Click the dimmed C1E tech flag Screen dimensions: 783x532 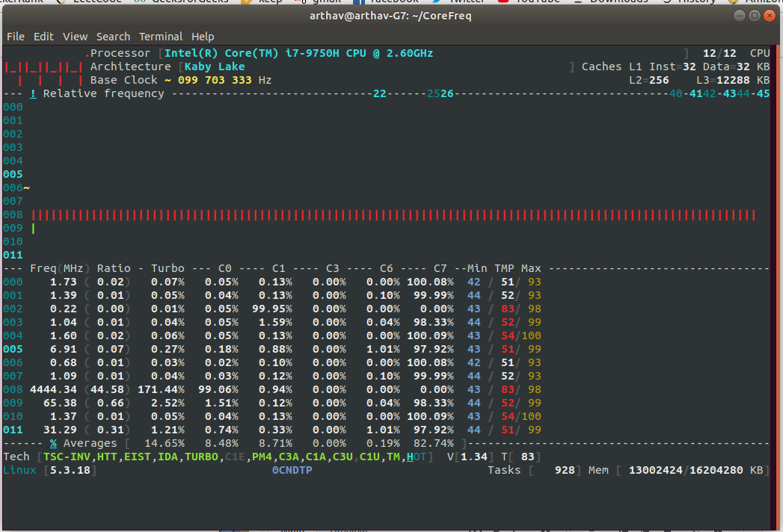(236, 457)
